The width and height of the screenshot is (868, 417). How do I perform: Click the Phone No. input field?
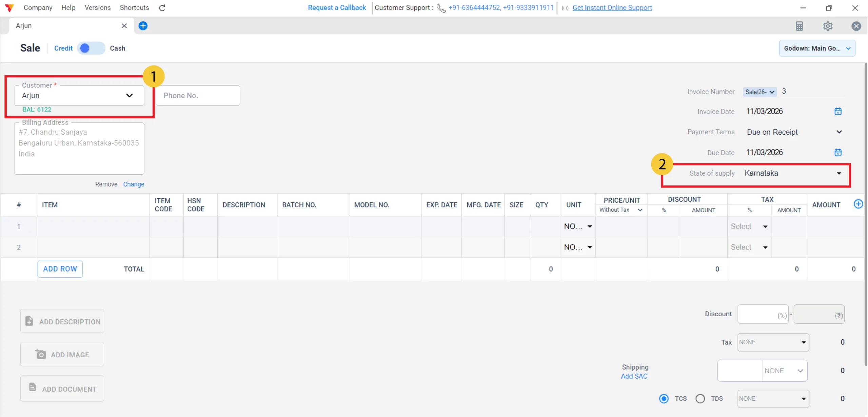click(198, 96)
